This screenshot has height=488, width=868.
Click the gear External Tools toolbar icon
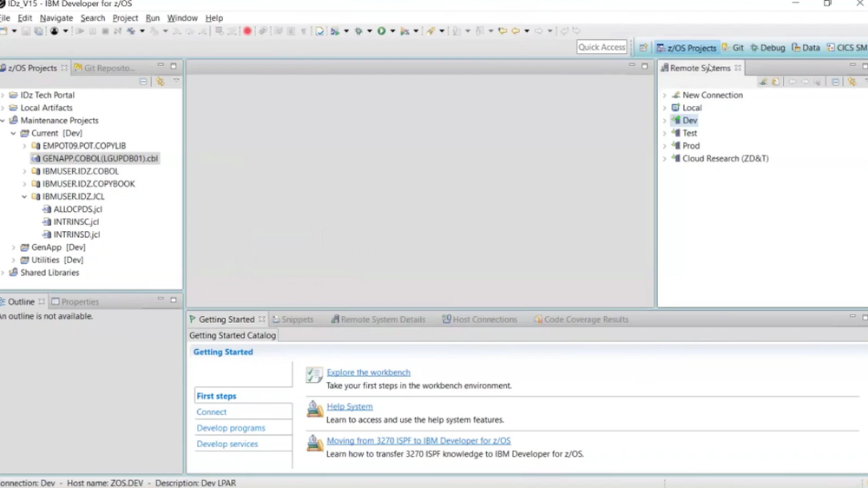(358, 31)
